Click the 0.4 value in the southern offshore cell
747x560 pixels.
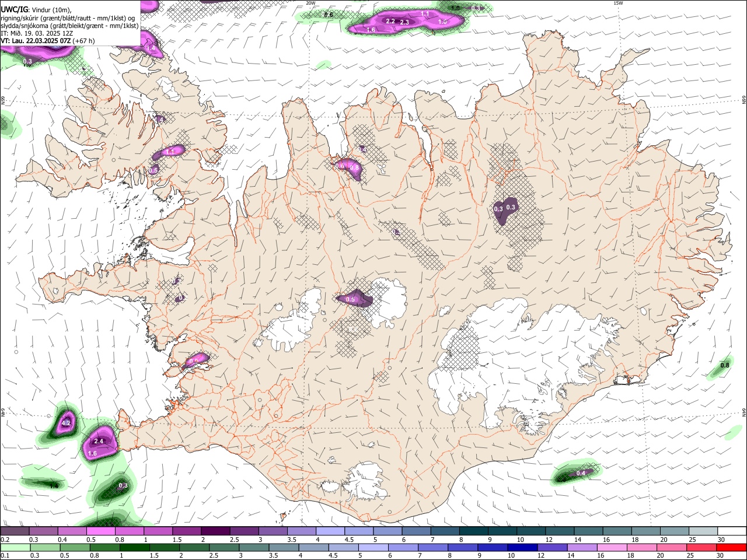[581, 473]
